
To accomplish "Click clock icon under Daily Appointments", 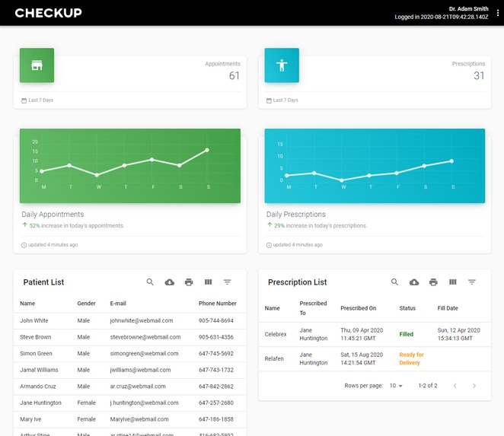I will 24,245.
